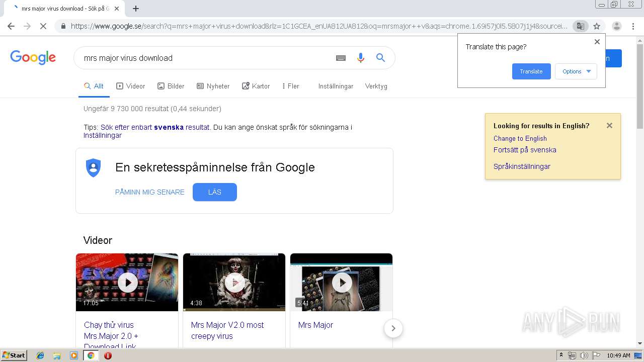Stop the page from loading
The height and width of the screenshot is (362, 644).
pyautogui.click(x=43, y=26)
